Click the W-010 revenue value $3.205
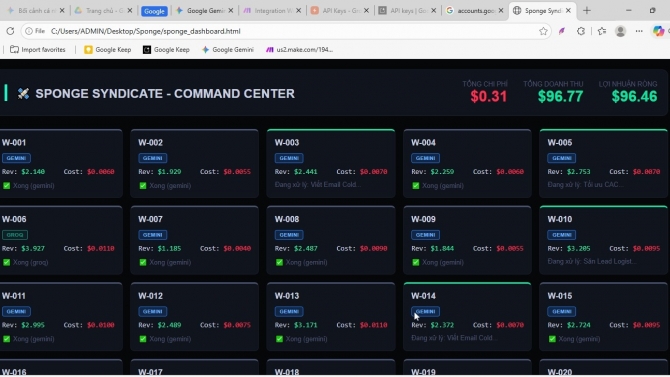Viewport: 670px width, 377px height. click(x=579, y=248)
